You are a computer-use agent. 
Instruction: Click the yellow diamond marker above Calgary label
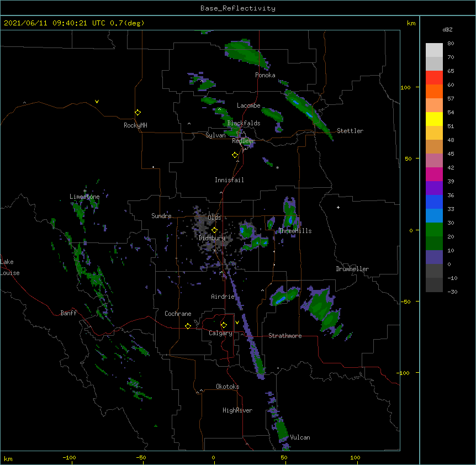[x=224, y=325]
